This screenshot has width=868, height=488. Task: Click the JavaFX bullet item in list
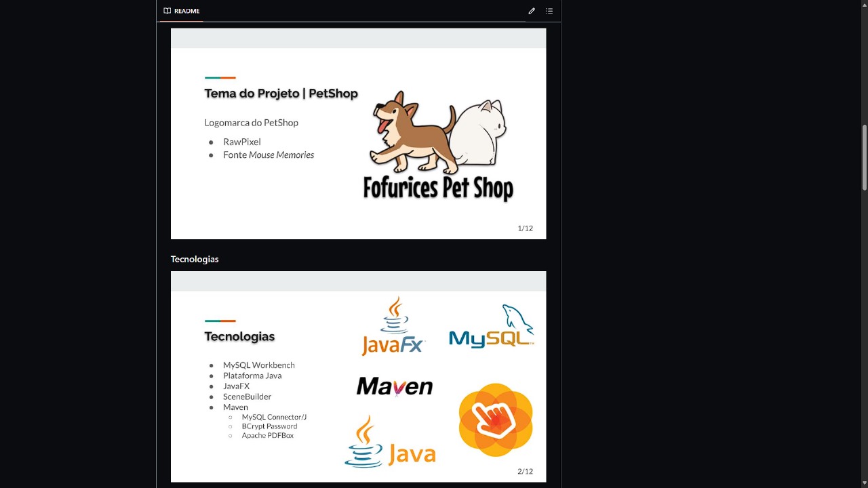point(236,386)
